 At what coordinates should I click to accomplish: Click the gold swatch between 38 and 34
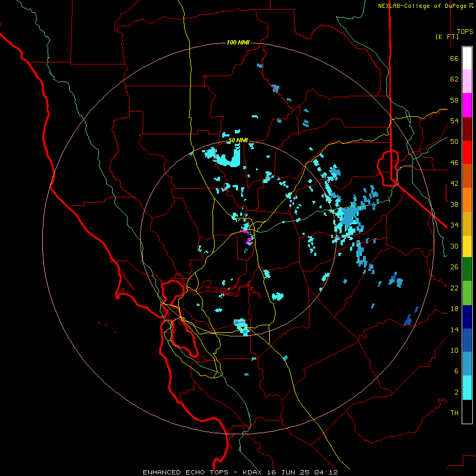click(467, 224)
